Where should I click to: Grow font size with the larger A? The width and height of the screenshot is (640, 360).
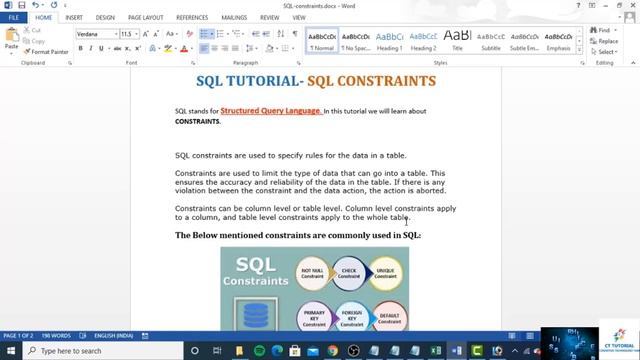click(x=146, y=34)
